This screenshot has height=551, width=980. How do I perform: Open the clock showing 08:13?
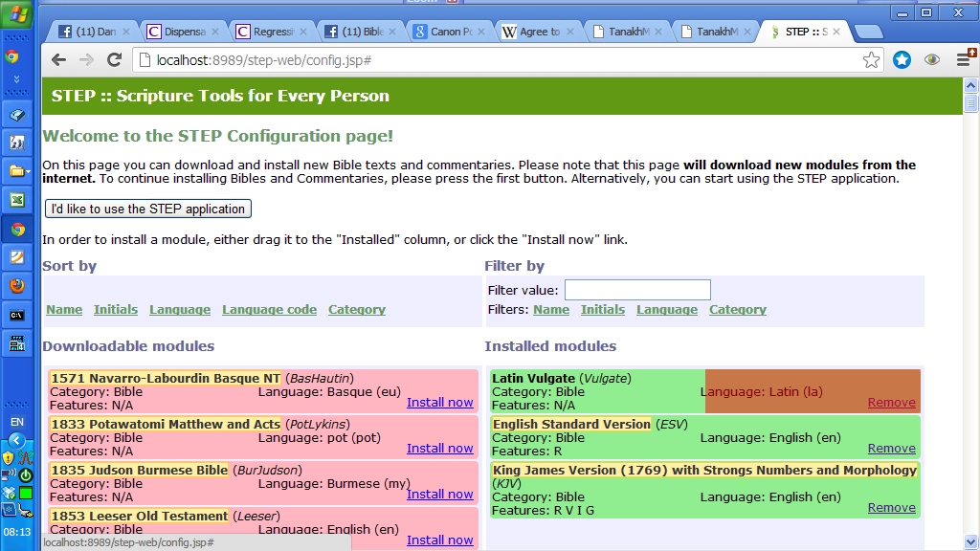point(17,532)
